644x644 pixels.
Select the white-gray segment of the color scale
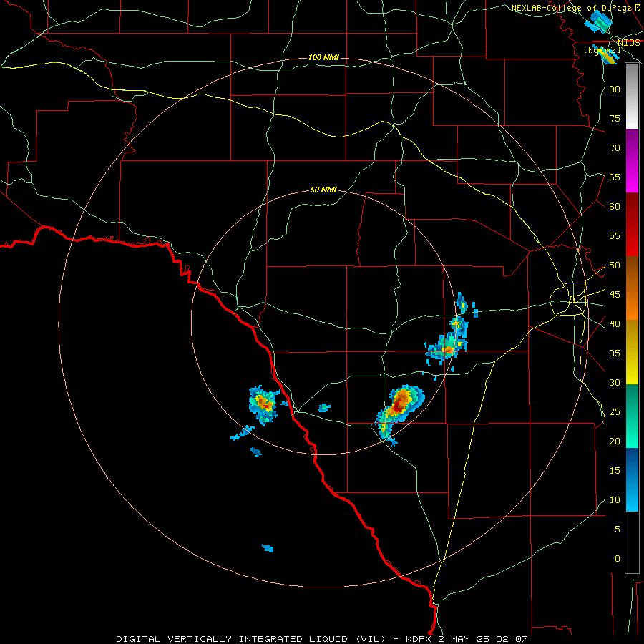632,96
